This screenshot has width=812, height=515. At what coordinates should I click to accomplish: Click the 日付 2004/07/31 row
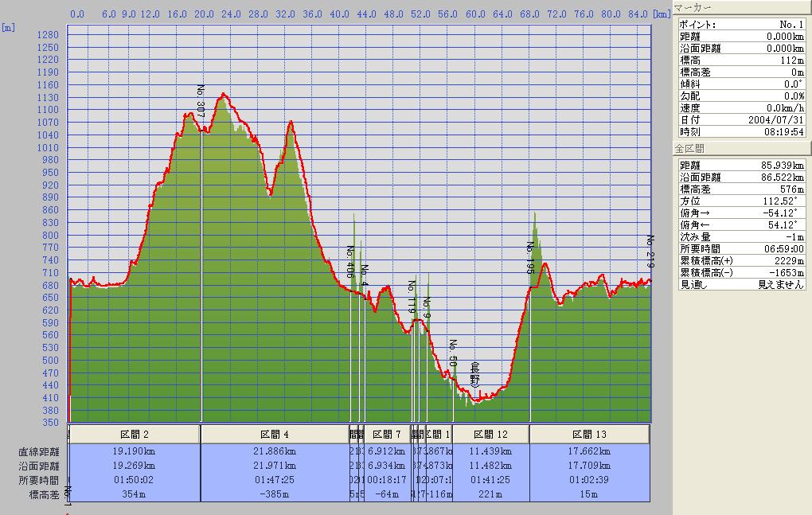click(x=740, y=119)
